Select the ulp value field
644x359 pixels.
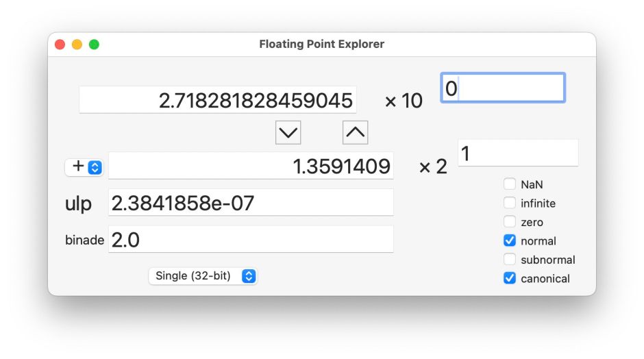point(251,203)
